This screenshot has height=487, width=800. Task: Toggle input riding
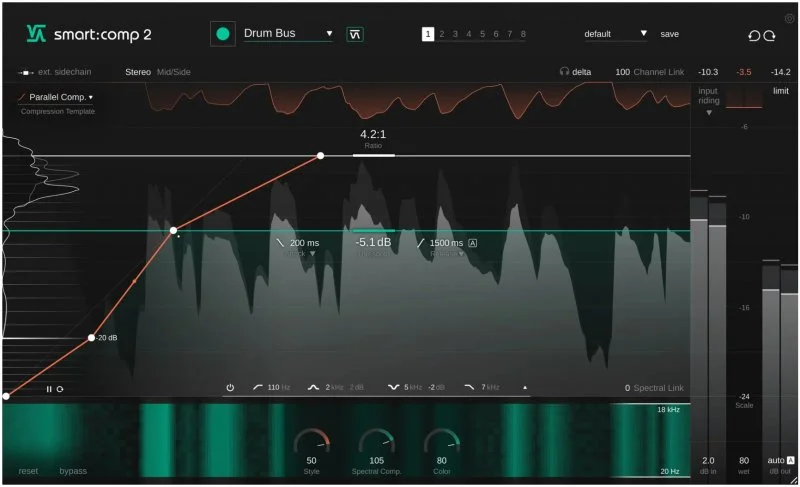708,95
